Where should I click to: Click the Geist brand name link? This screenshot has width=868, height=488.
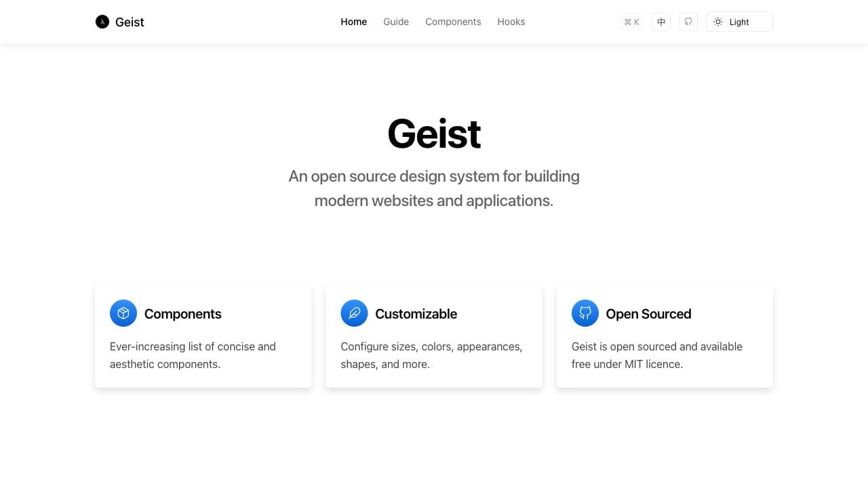[x=130, y=22]
